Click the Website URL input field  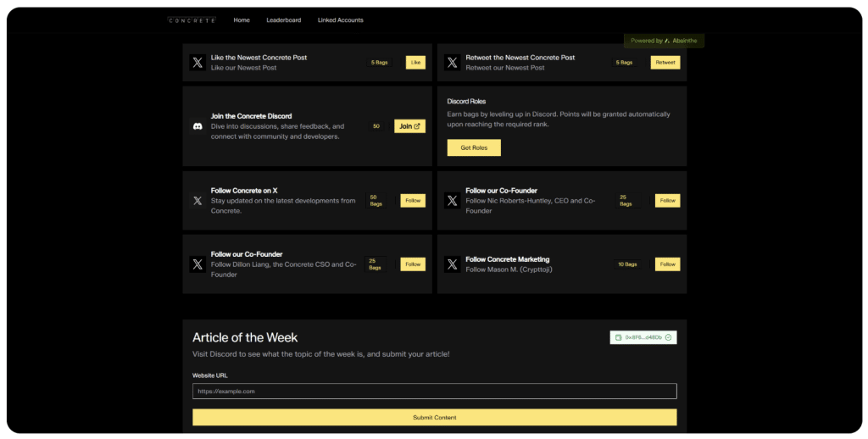[x=434, y=391]
